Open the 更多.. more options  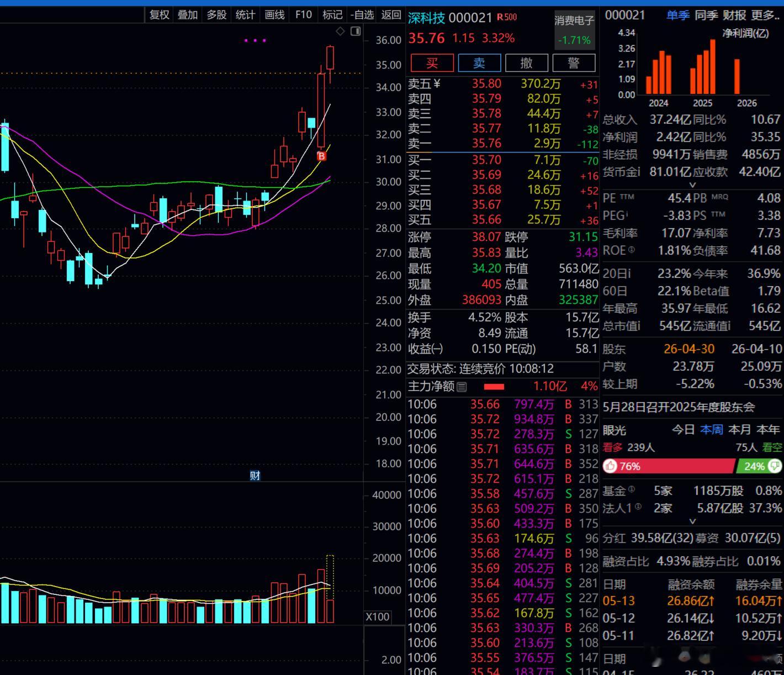coord(765,15)
